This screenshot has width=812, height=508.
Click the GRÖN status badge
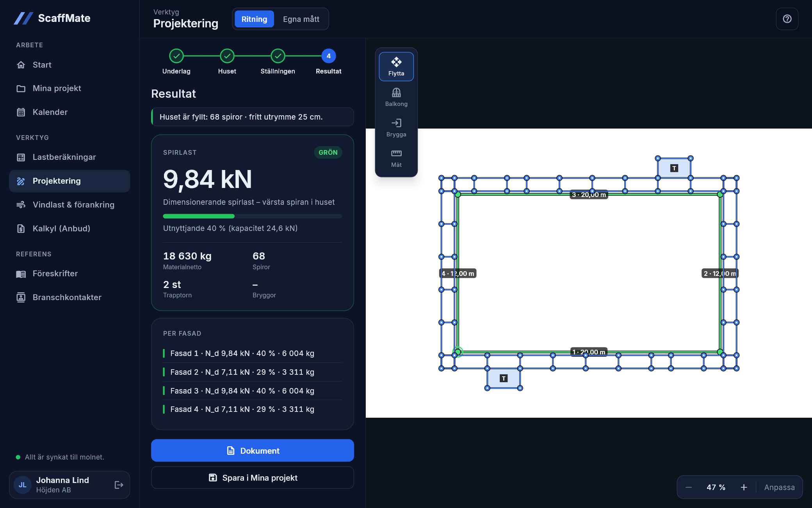point(328,152)
